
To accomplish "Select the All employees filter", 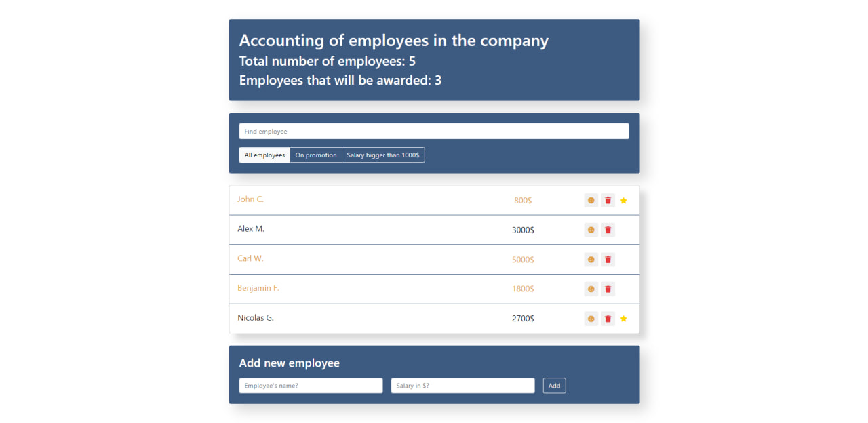I will tap(264, 155).
